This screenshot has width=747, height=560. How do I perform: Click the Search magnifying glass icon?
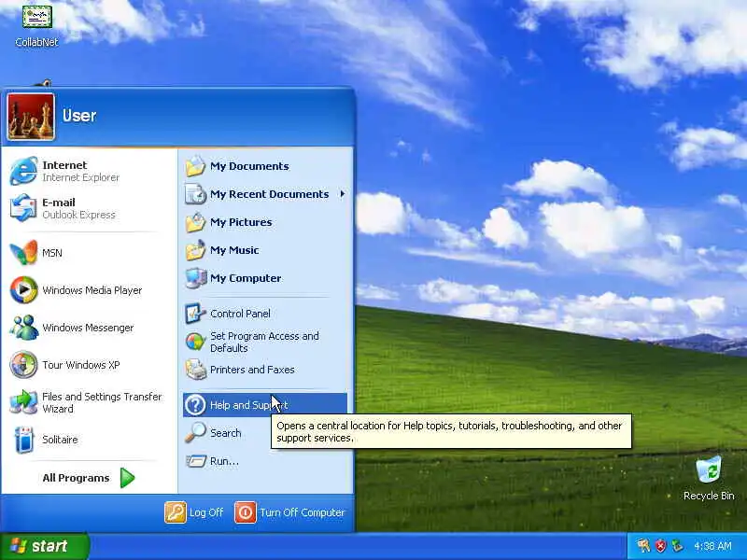[195, 433]
